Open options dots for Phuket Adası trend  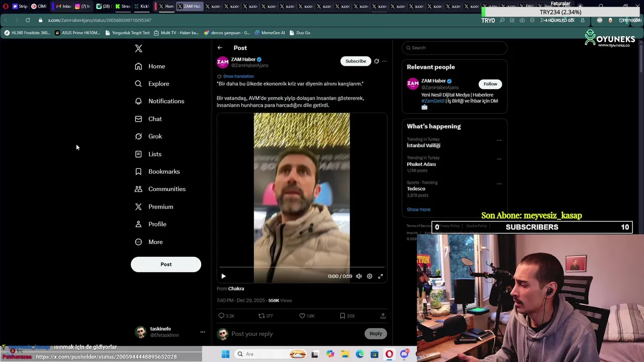coord(499,159)
